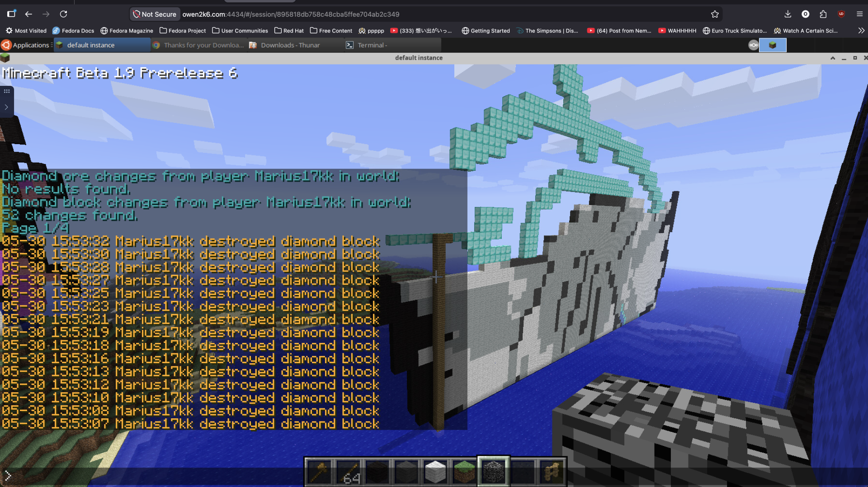
Task: Select the bedrock block hotbar slot
Action: pyautogui.click(x=494, y=472)
